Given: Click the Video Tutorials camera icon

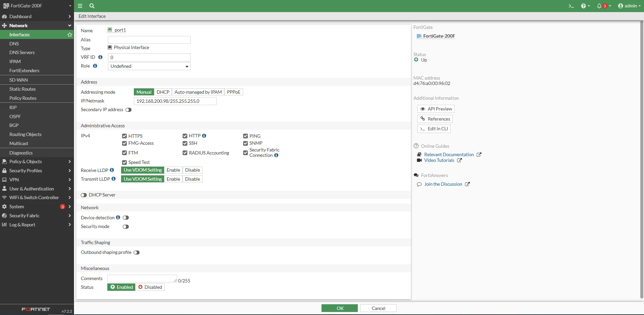Looking at the screenshot, I should click(419, 160).
